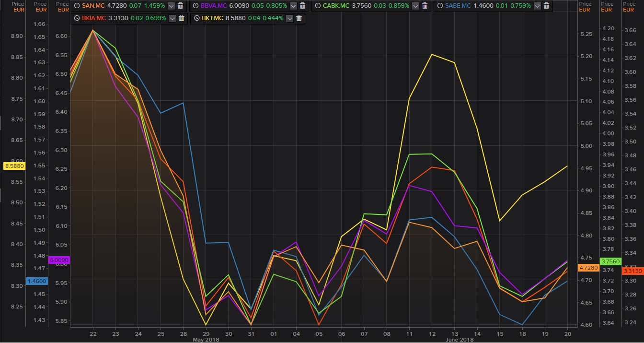Click the SABE.MC ticker name

[458, 6]
